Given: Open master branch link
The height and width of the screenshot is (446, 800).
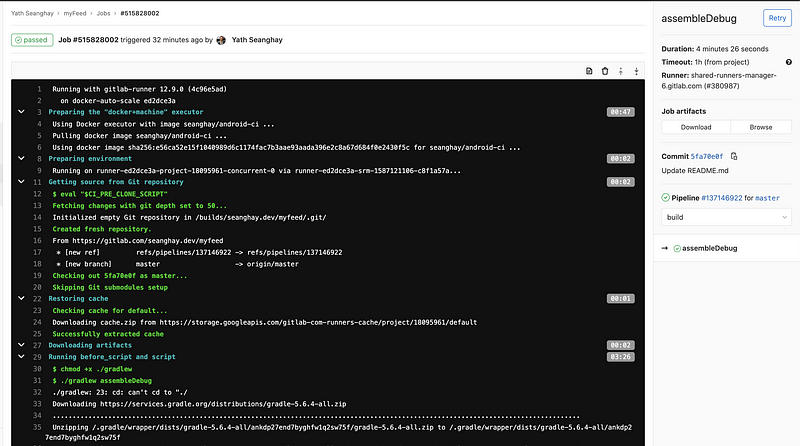Looking at the screenshot, I should coord(767,198).
